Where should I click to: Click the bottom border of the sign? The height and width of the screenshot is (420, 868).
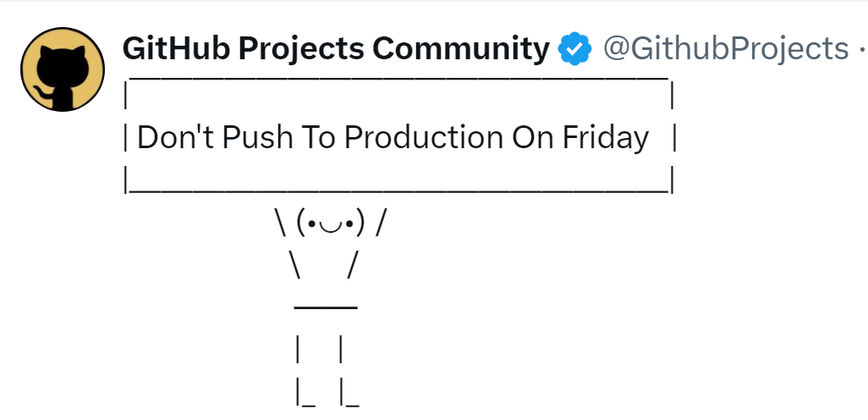point(398,191)
